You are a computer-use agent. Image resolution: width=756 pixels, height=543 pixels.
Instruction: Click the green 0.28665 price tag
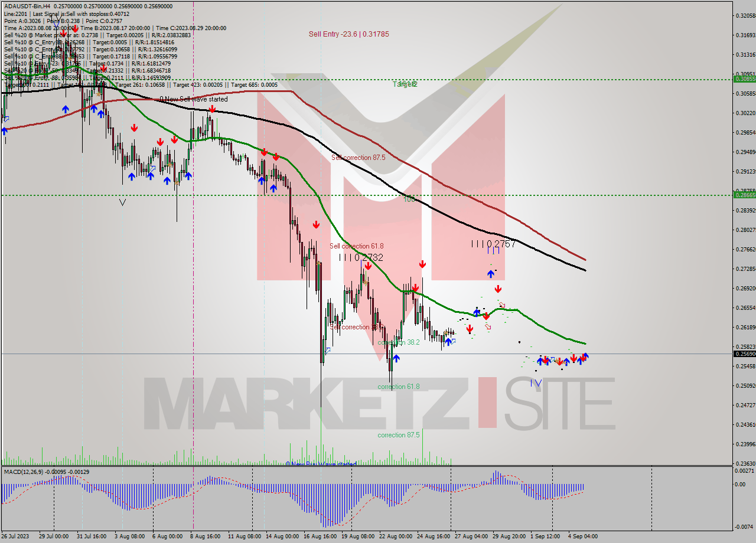pos(744,194)
